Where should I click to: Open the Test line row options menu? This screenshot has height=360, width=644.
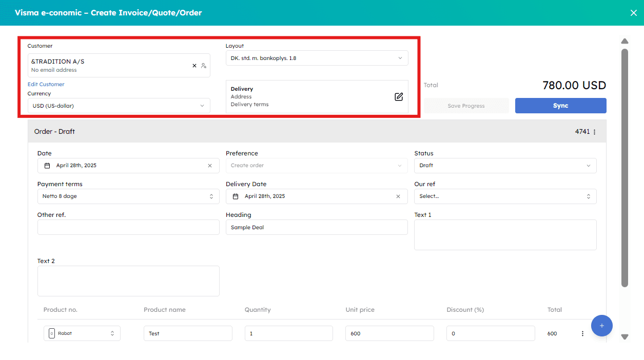582,333
